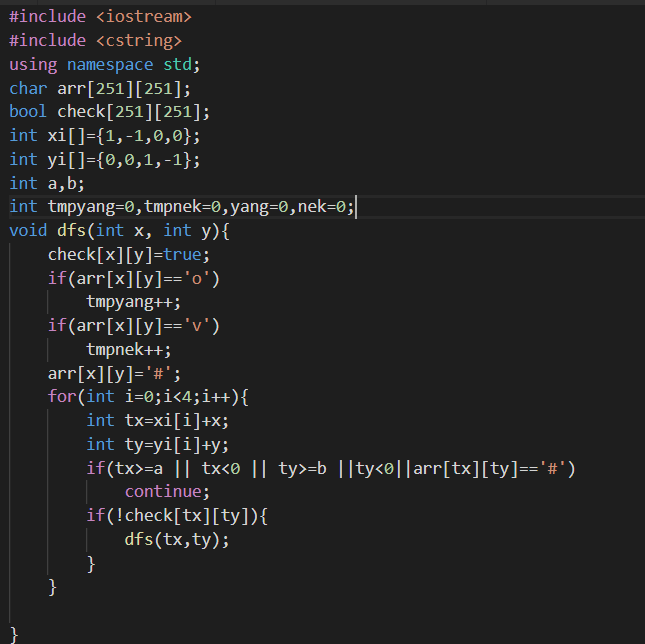Click the '#include <cstring>' line

coord(95,41)
